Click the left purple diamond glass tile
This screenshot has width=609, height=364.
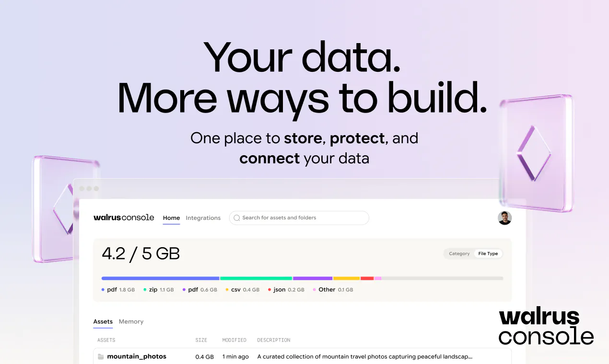tap(55, 208)
